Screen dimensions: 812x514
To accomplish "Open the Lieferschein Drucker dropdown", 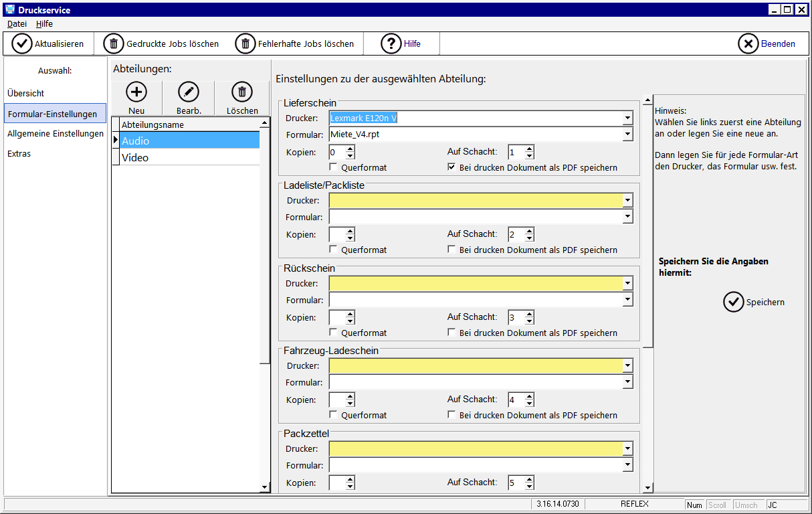I will coord(627,118).
